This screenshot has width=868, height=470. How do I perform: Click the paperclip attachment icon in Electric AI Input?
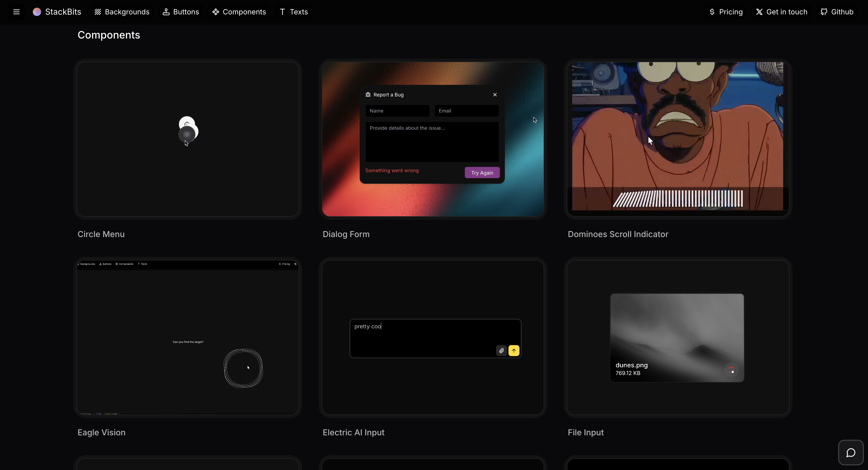[x=501, y=350]
